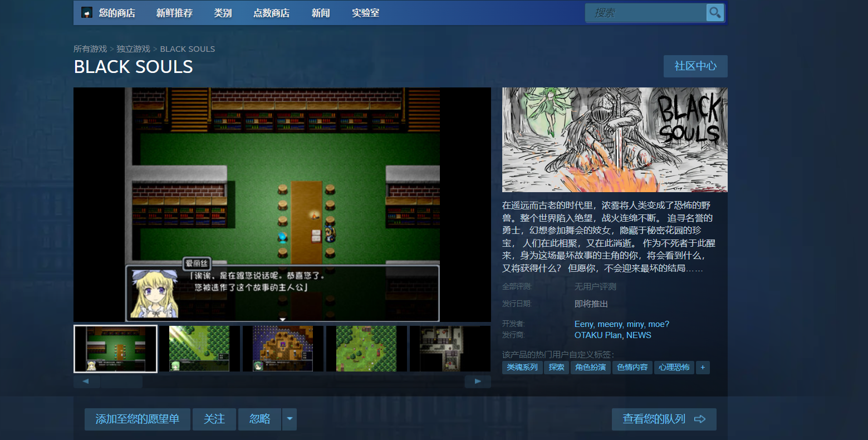Open the 类别 menu
This screenshot has height=440, width=868.
pyautogui.click(x=223, y=13)
